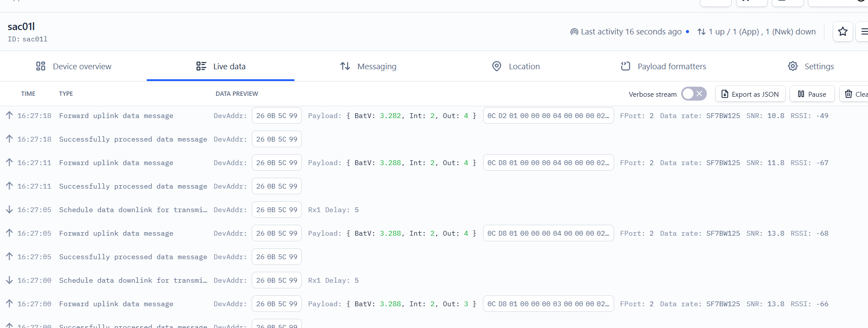Click RSSI -68 value in the 16:27:05 row
This screenshot has width=868, height=328.
(x=822, y=233)
